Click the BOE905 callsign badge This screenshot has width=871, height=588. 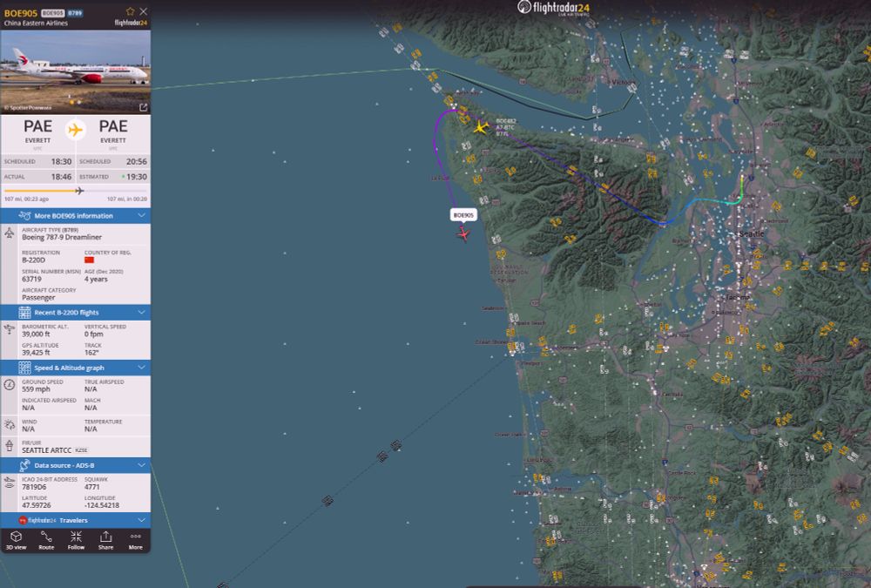click(x=53, y=13)
